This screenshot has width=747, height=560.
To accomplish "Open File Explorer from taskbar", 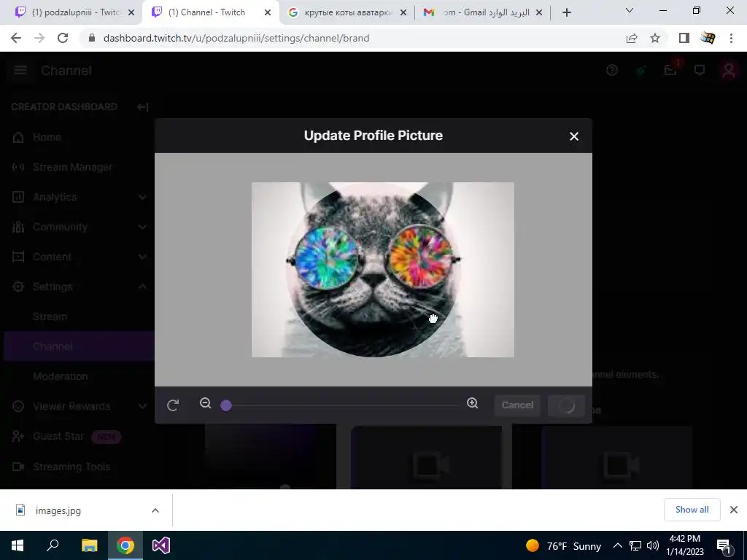I will point(90,545).
